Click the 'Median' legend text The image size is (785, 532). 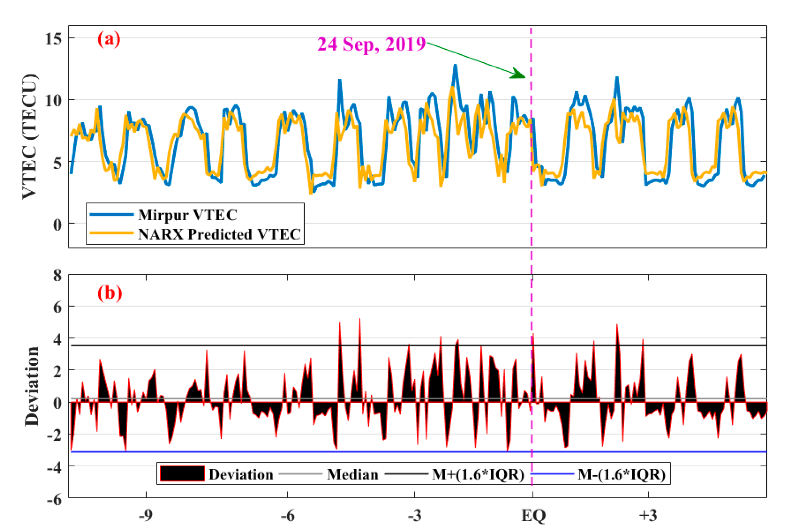pyautogui.click(x=352, y=475)
